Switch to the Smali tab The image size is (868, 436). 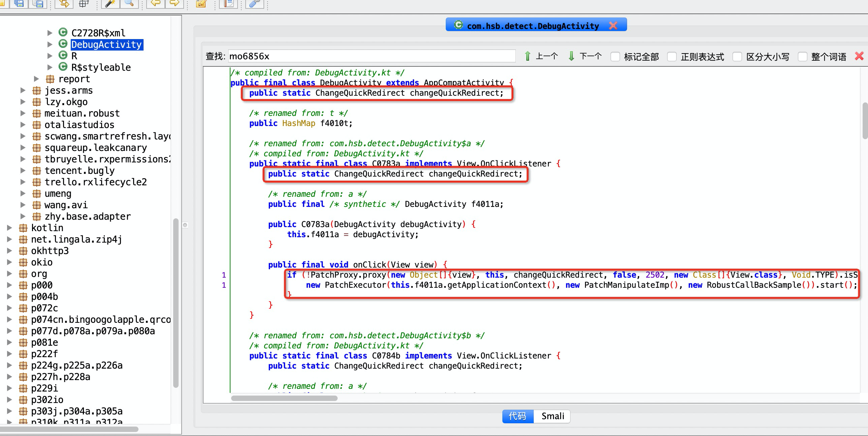click(553, 416)
